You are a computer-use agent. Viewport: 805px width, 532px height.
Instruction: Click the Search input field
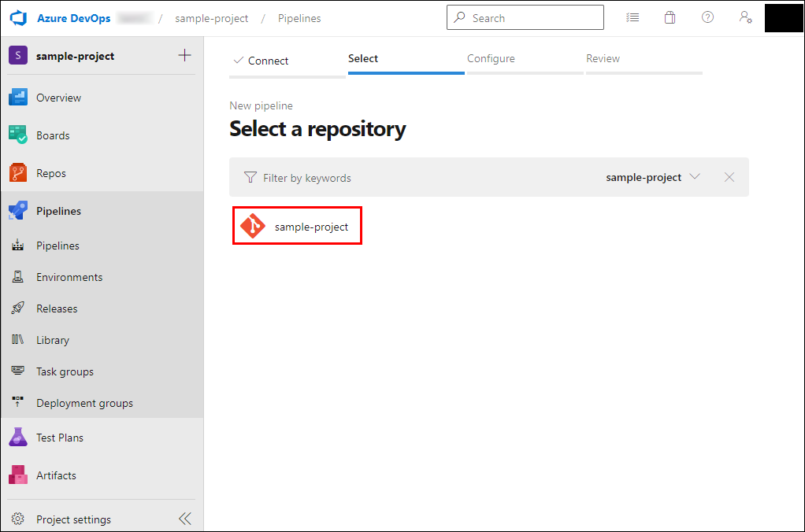point(525,18)
